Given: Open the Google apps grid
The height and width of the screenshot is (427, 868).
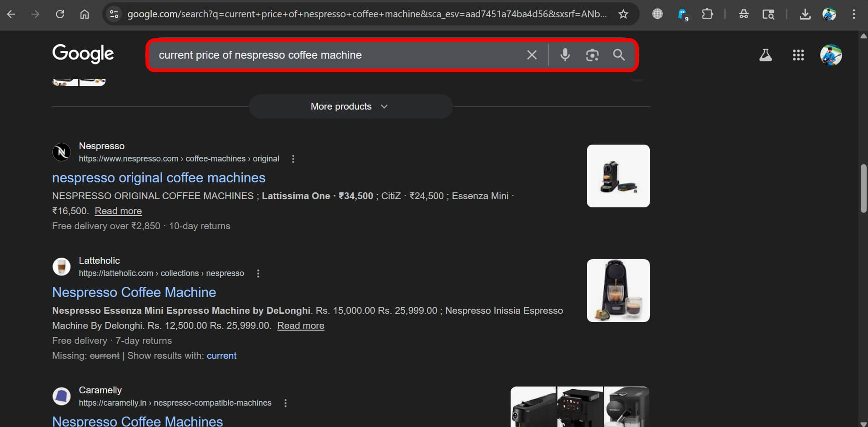Looking at the screenshot, I should [x=798, y=55].
